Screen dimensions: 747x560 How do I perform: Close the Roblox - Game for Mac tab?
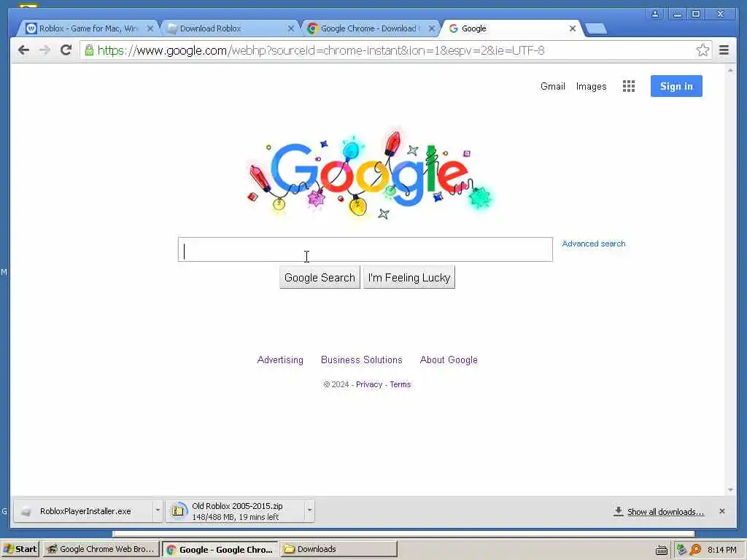150,28
